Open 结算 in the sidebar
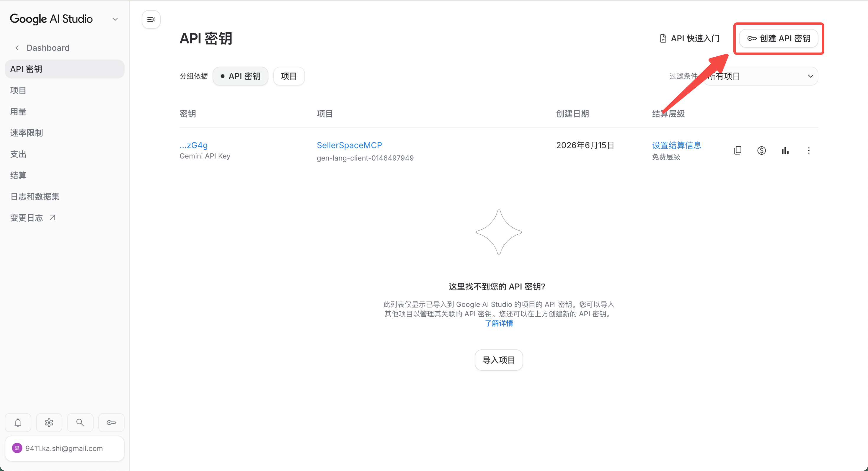 18,175
